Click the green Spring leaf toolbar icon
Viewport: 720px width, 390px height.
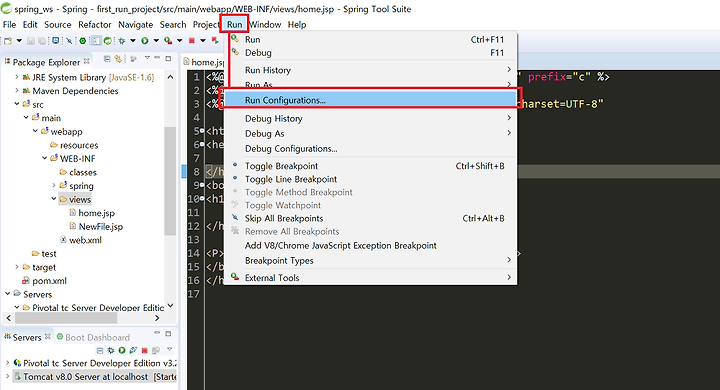point(107,41)
